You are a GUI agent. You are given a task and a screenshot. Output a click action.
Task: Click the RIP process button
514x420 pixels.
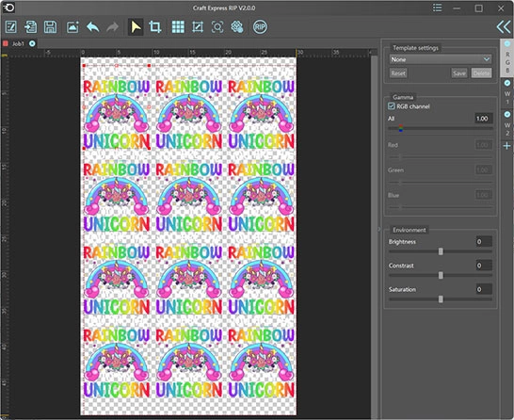pos(260,27)
